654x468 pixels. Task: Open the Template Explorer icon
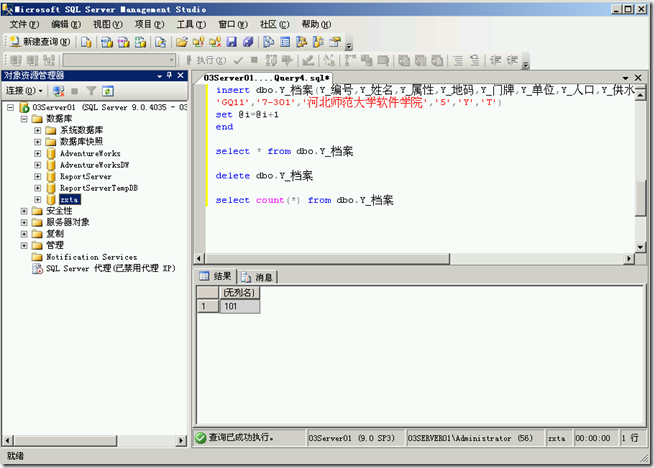point(318,42)
